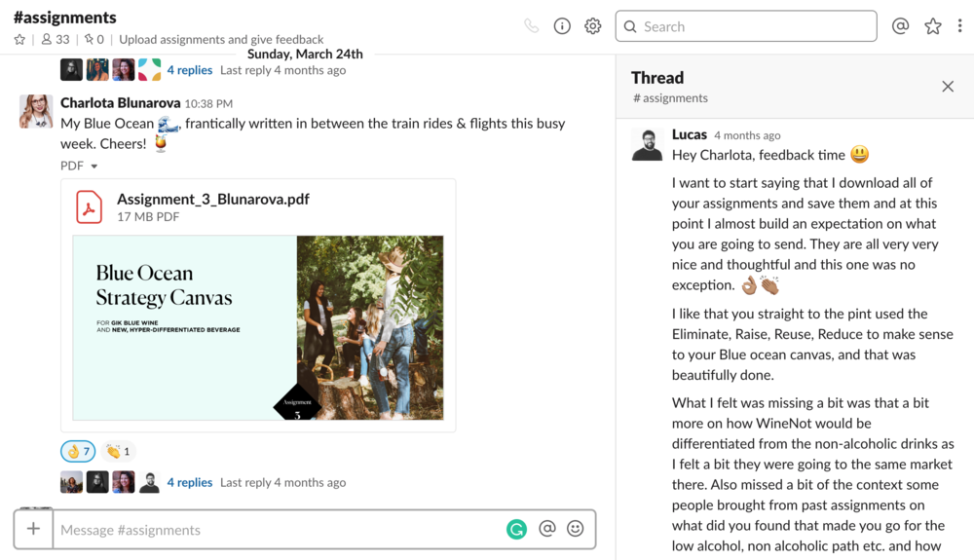Click first avatar in upper replies row

[x=71, y=69]
